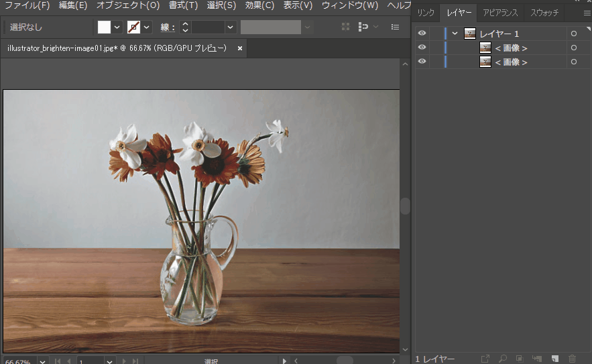592x364 pixels.
Task: Open the 効果(C) menu
Action: point(259,5)
